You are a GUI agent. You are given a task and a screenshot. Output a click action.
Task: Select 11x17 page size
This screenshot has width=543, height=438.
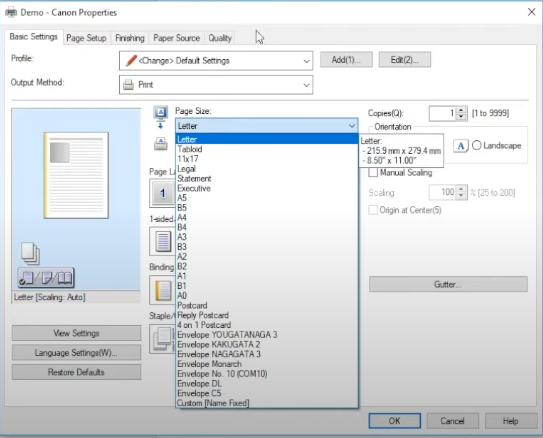click(x=267, y=159)
